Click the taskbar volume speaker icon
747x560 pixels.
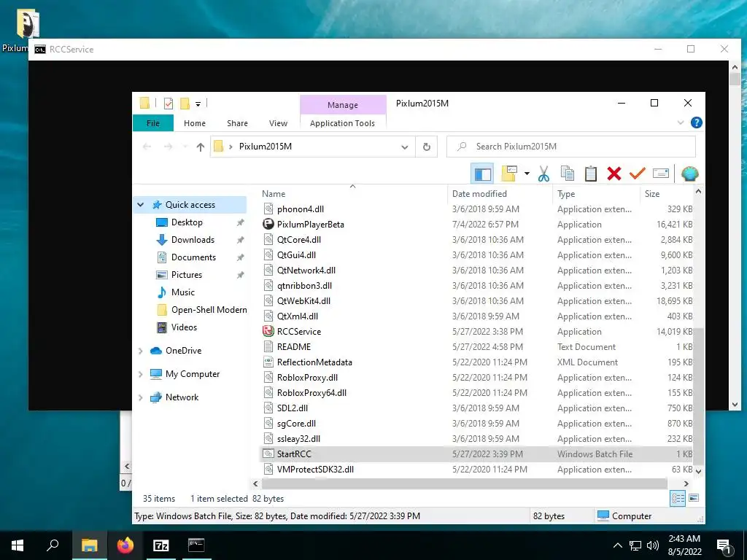click(653, 545)
